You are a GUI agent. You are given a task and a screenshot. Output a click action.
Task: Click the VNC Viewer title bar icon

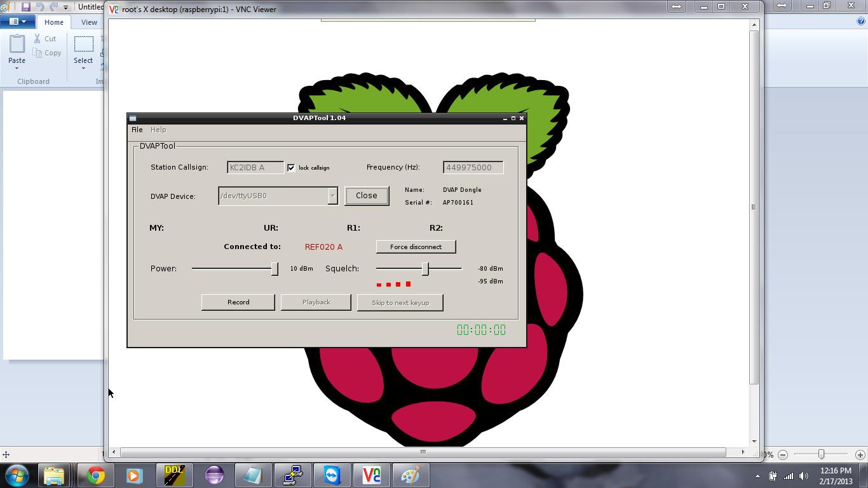click(x=114, y=10)
